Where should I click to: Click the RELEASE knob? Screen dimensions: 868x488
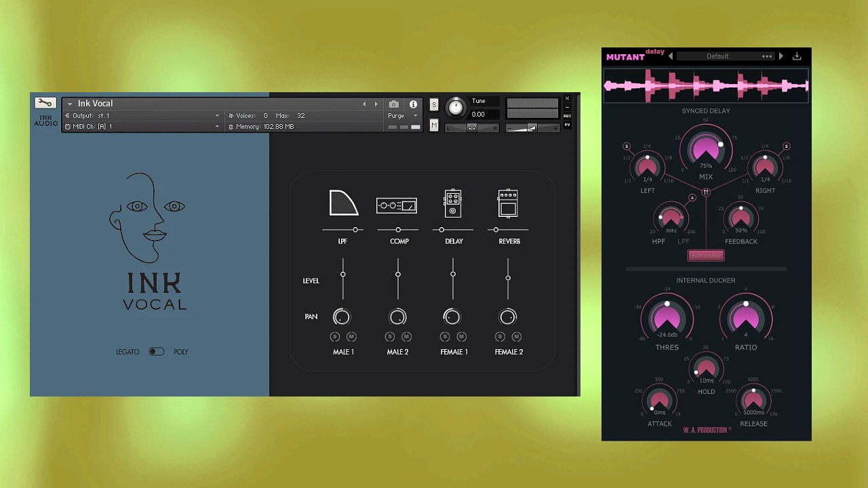(x=753, y=401)
